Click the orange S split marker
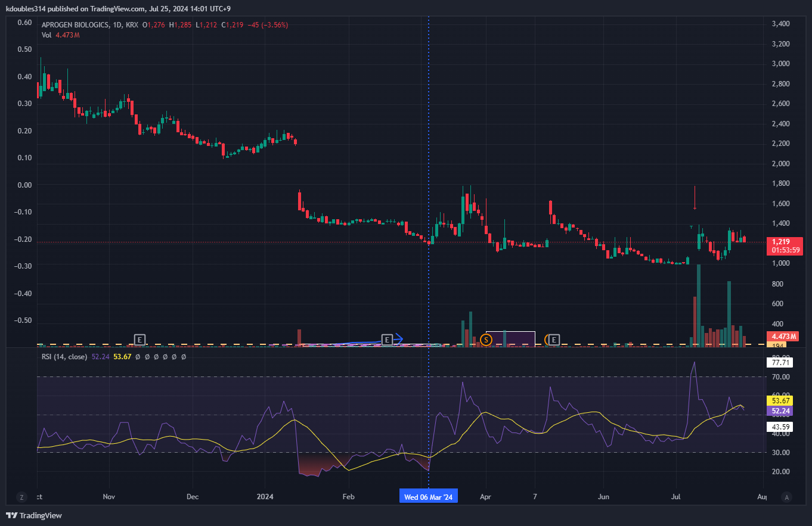 tap(486, 340)
